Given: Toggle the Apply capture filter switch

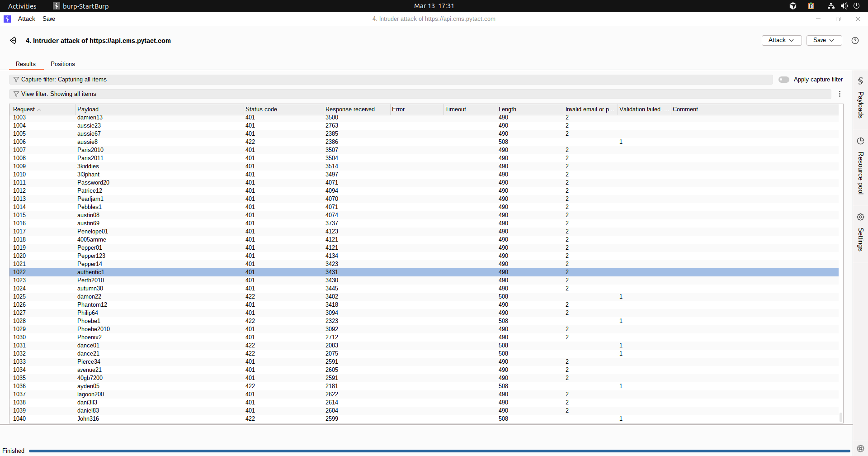Looking at the screenshot, I should pos(783,80).
